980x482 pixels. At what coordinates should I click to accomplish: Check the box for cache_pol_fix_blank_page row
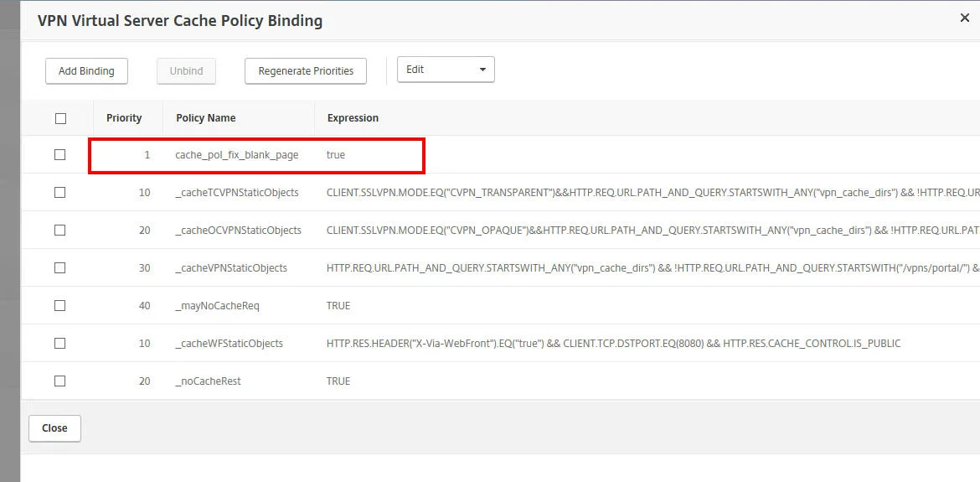60,154
